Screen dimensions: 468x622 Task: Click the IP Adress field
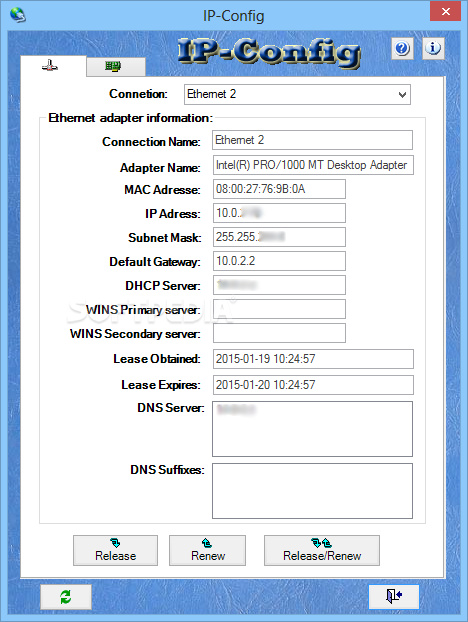[x=279, y=213]
